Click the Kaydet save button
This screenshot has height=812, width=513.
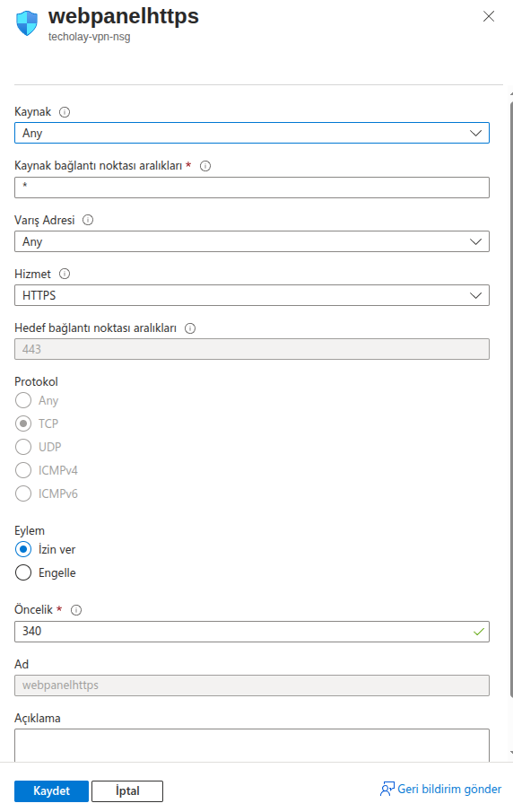pos(51,790)
